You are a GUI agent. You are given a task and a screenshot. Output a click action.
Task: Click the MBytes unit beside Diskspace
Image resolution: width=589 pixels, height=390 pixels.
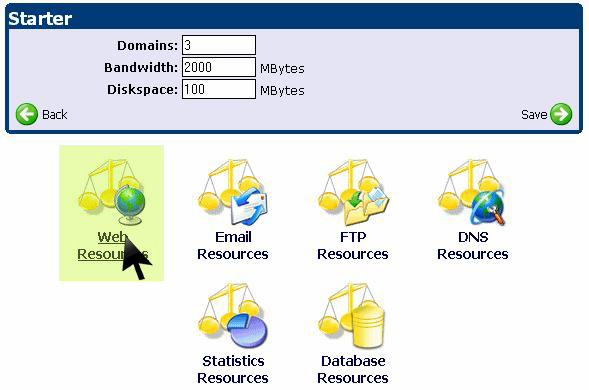(282, 91)
